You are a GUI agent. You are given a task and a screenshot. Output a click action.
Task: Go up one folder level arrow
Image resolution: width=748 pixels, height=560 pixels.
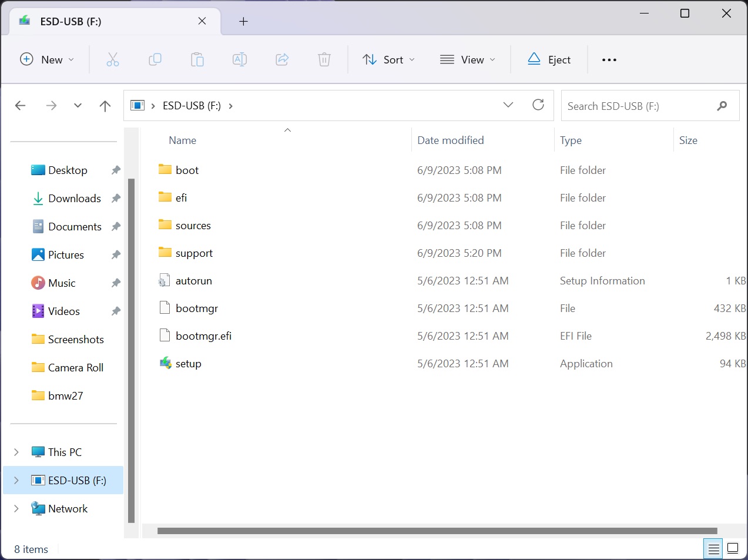(x=105, y=106)
